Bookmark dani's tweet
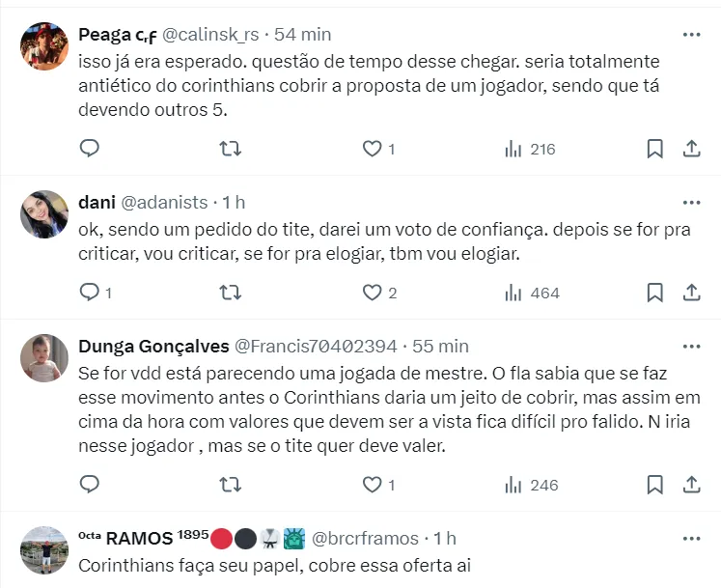This screenshot has width=721, height=588. pos(654,292)
